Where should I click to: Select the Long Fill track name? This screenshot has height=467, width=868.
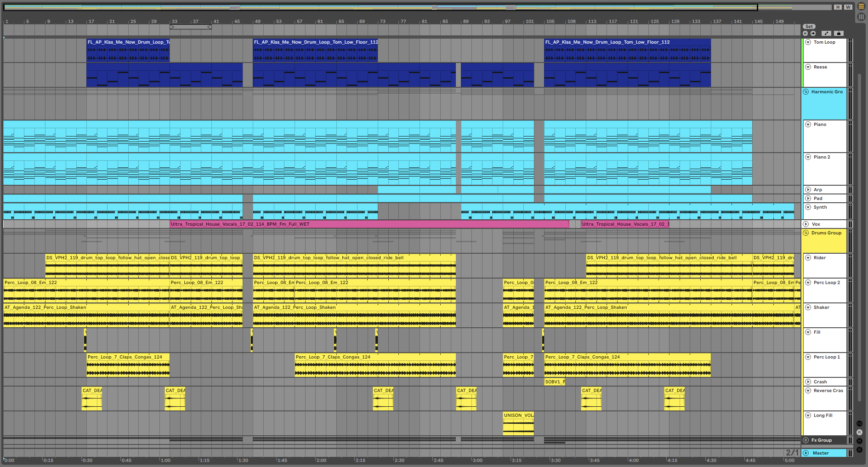coord(823,416)
